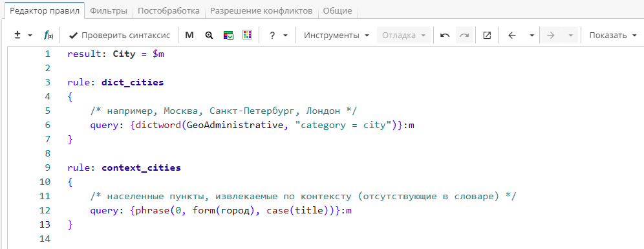
Task: Click the word City in line 1
Action: click(x=124, y=54)
